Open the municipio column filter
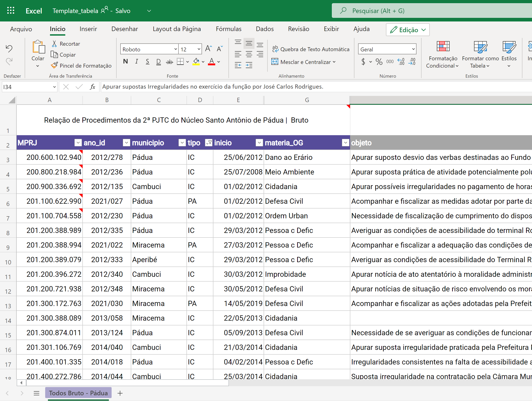The image size is (532, 401). click(182, 143)
